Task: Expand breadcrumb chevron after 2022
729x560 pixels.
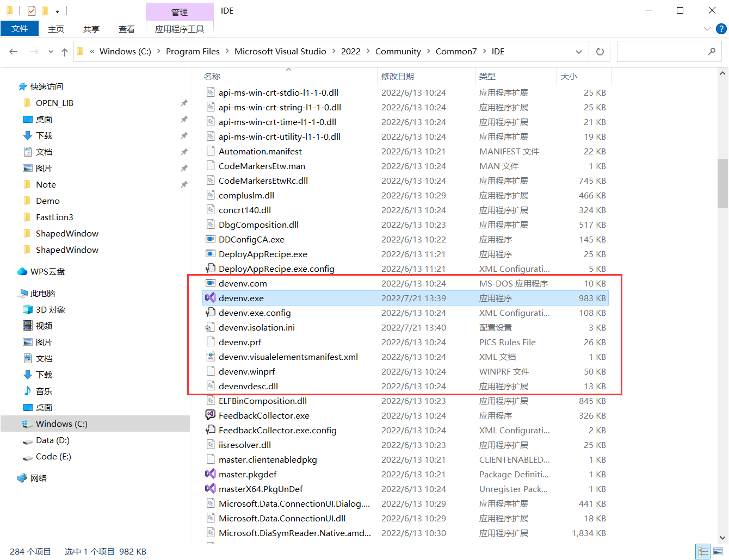Action: tap(368, 51)
